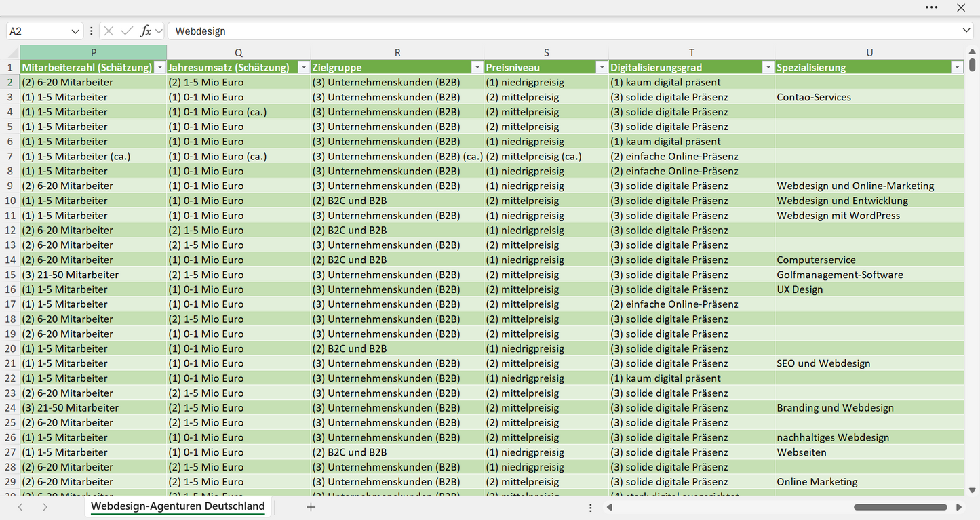Viewport: 980px width, 520px height.
Task: Select the cell Online Marketing
Action: point(869,482)
